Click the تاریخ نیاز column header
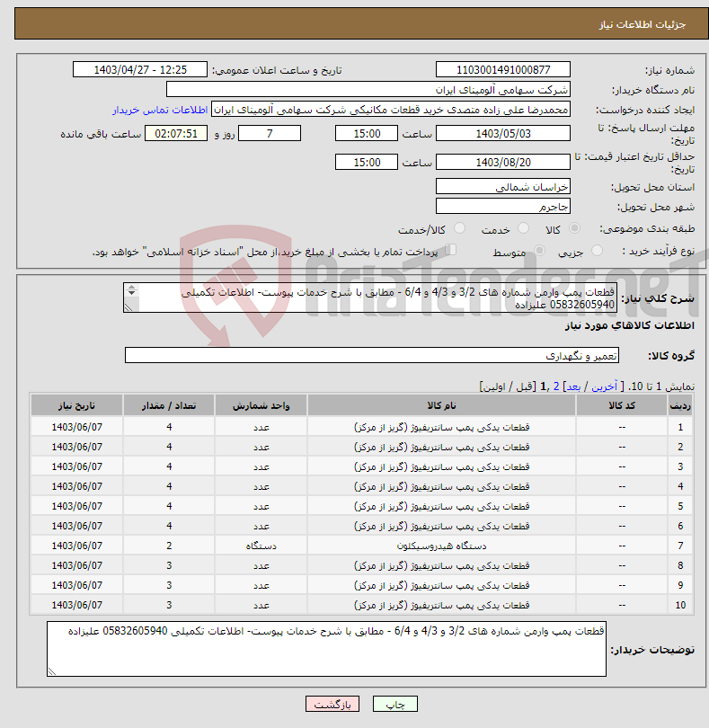Viewport: 709px width, 728px height. tap(76, 405)
